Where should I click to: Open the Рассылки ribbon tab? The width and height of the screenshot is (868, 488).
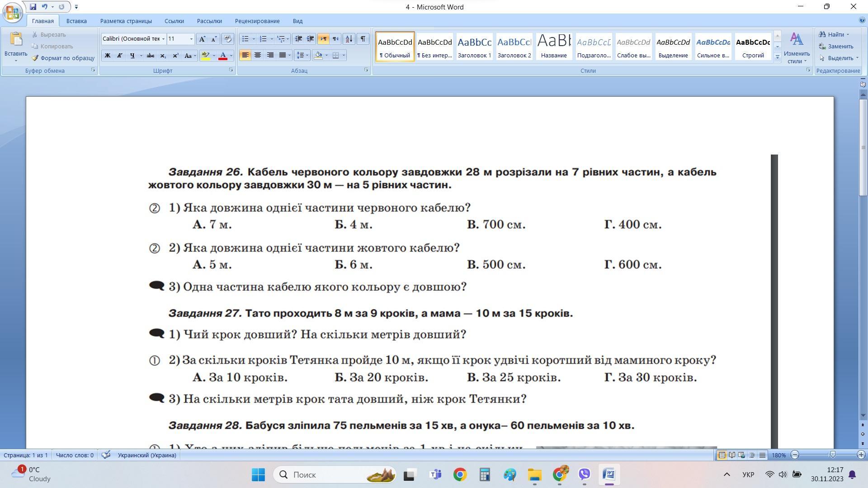pos(209,21)
